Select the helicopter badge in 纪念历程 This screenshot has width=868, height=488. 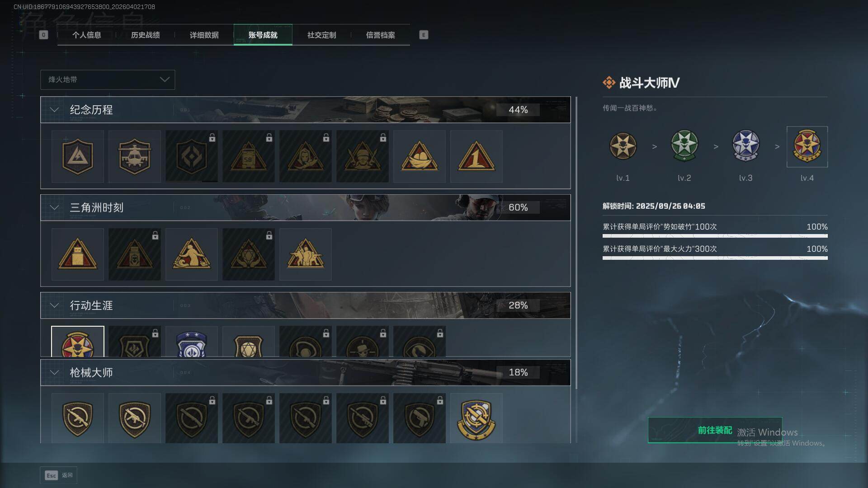(x=134, y=156)
